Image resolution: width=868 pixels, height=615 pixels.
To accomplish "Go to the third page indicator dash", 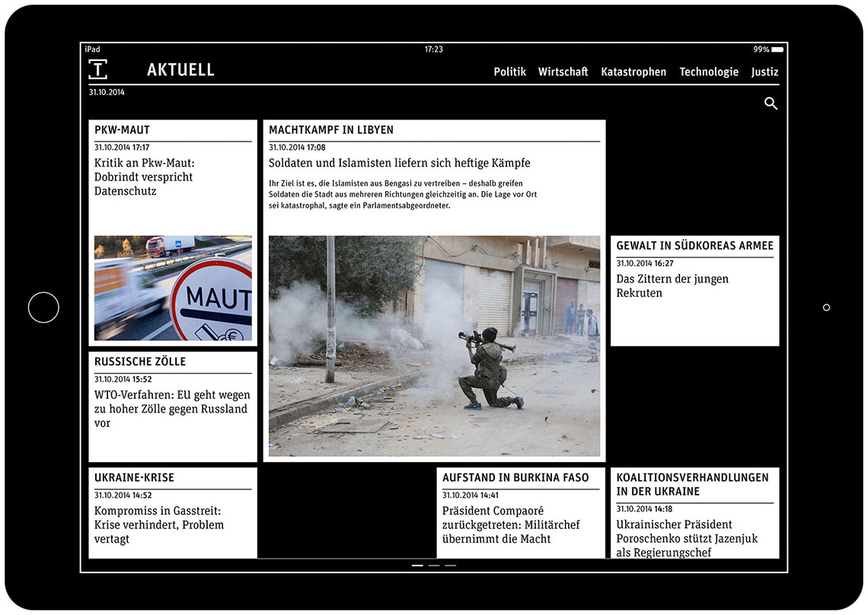I will (451, 566).
